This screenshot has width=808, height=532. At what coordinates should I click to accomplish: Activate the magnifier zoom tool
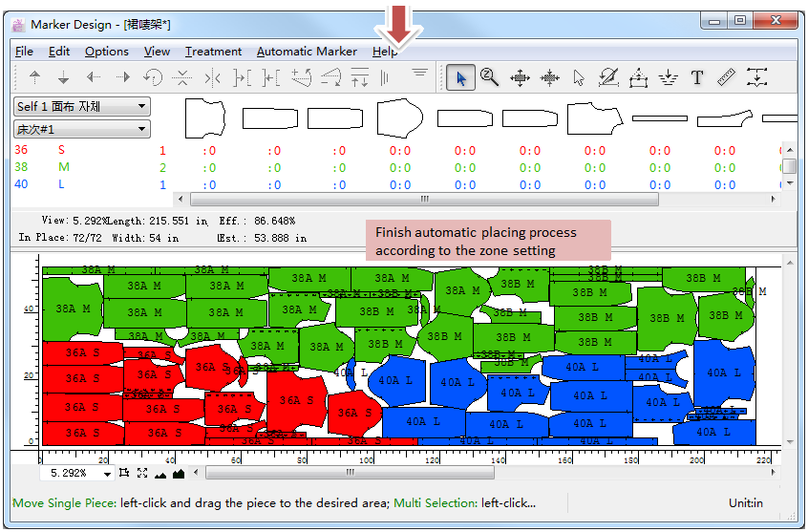tap(490, 78)
